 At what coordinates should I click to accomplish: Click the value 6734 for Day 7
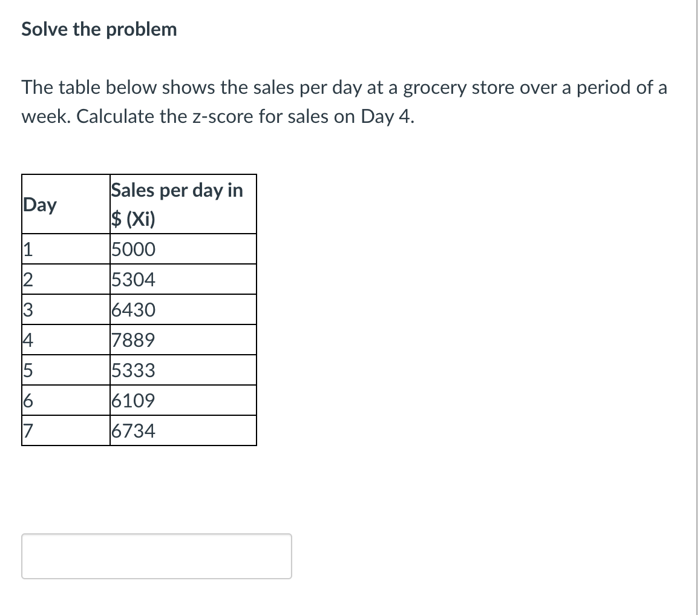134,430
